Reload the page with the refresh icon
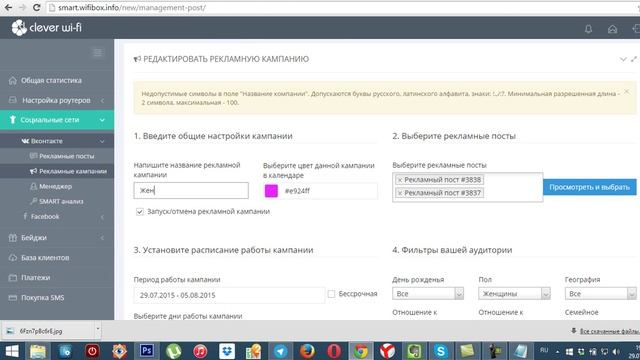The height and width of the screenshot is (360, 640). 36,7
